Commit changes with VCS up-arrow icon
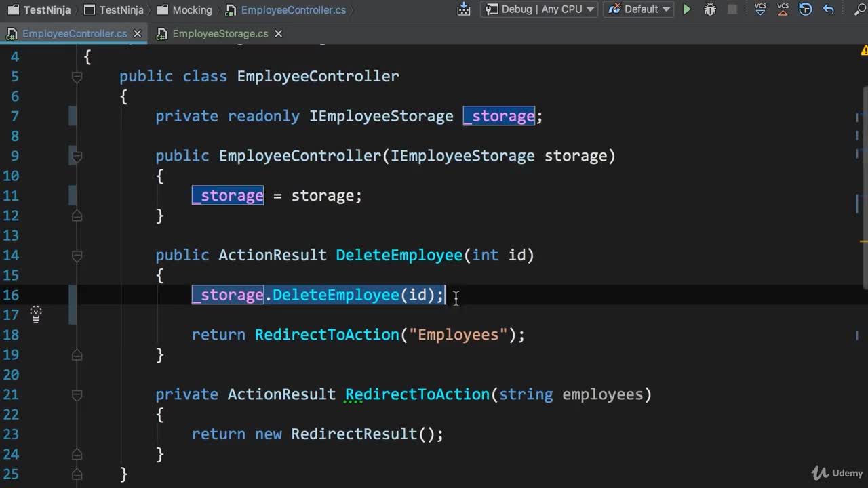The height and width of the screenshot is (488, 868). [x=783, y=9]
